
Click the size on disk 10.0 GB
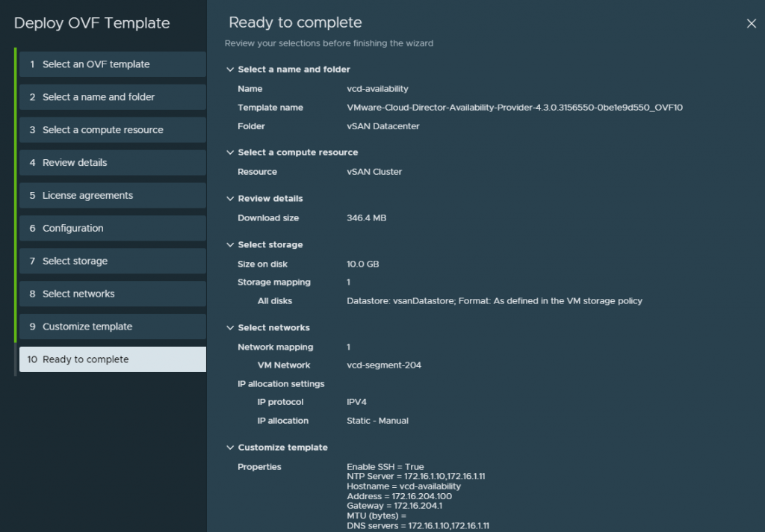pyautogui.click(x=362, y=264)
